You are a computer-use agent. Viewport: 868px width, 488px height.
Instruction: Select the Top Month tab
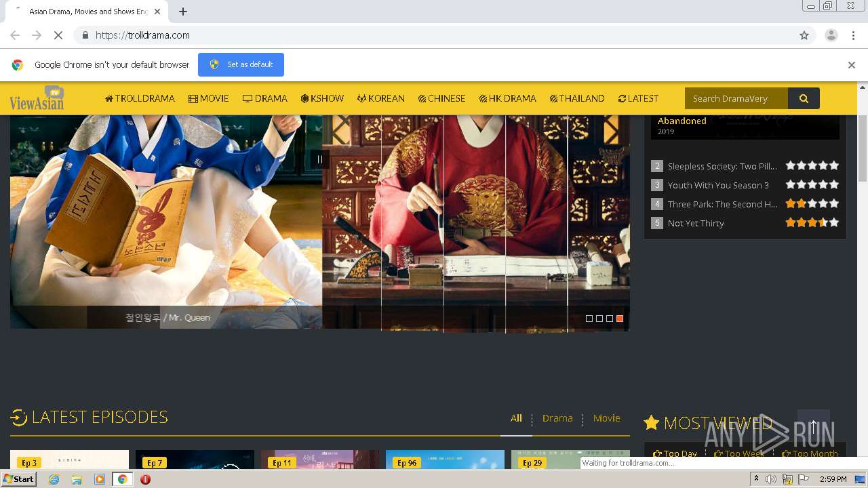(810, 454)
